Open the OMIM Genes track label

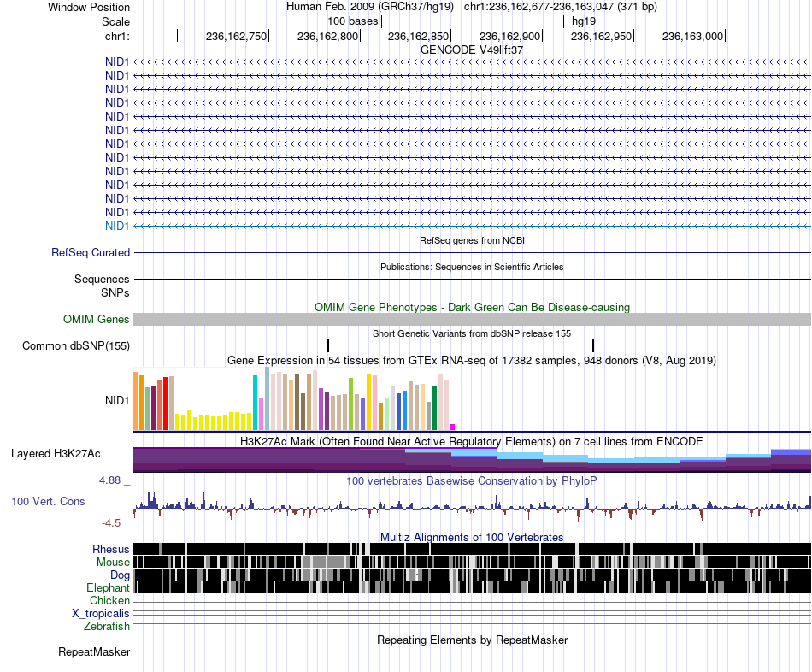tap(96, 319)
